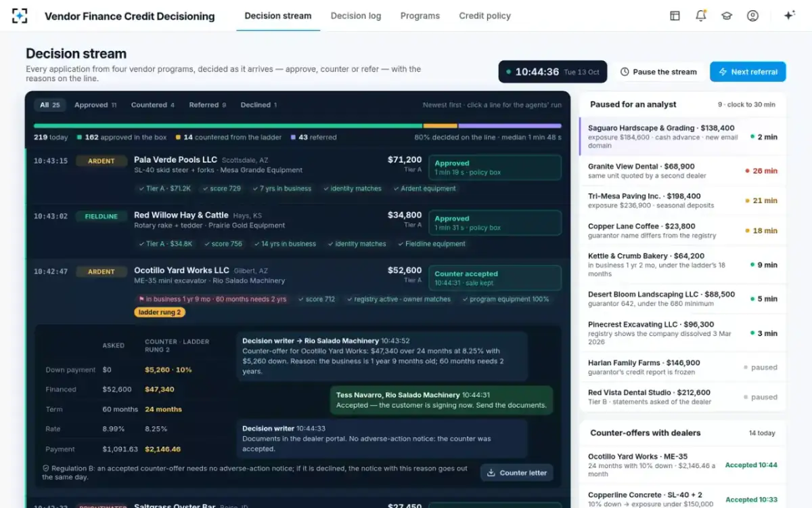Click 'Fieldline equipment' chip
The image size is (812, 508).
coord(432,244)
